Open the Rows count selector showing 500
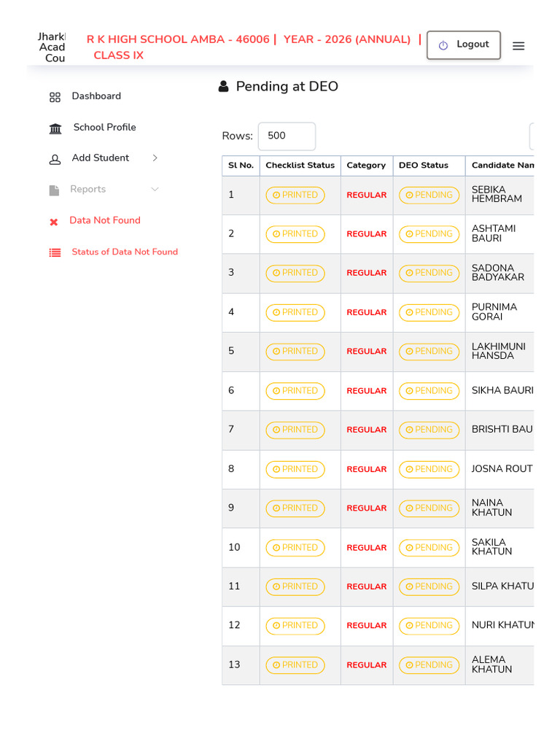The width and height of the screenshot is (560, 747). 287,136
